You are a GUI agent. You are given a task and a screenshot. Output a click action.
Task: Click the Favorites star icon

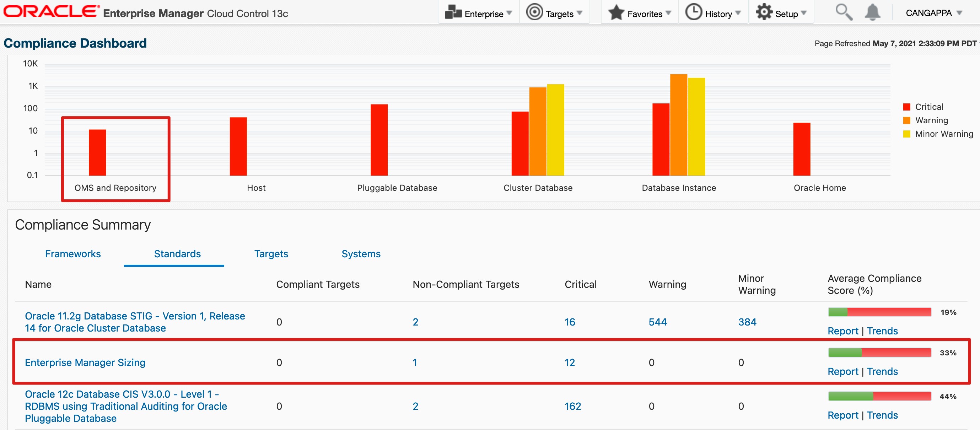tap(616, 12)
